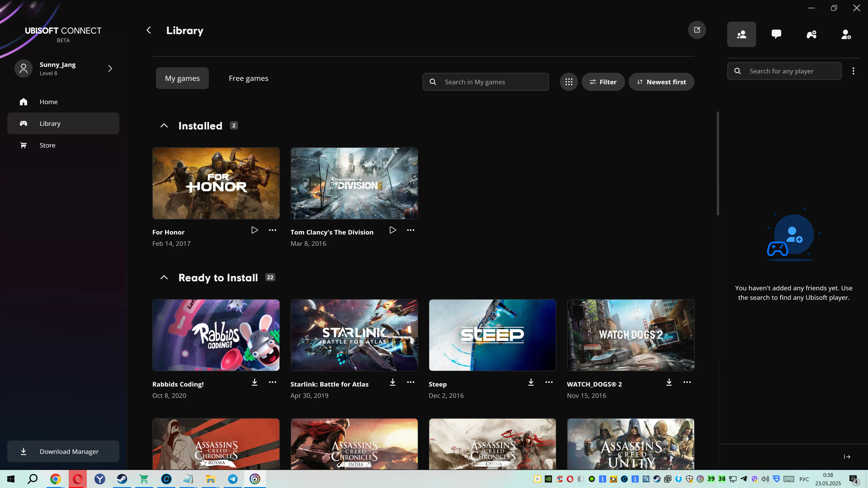Switch to grid view layout icon

[x=569, y=82]
